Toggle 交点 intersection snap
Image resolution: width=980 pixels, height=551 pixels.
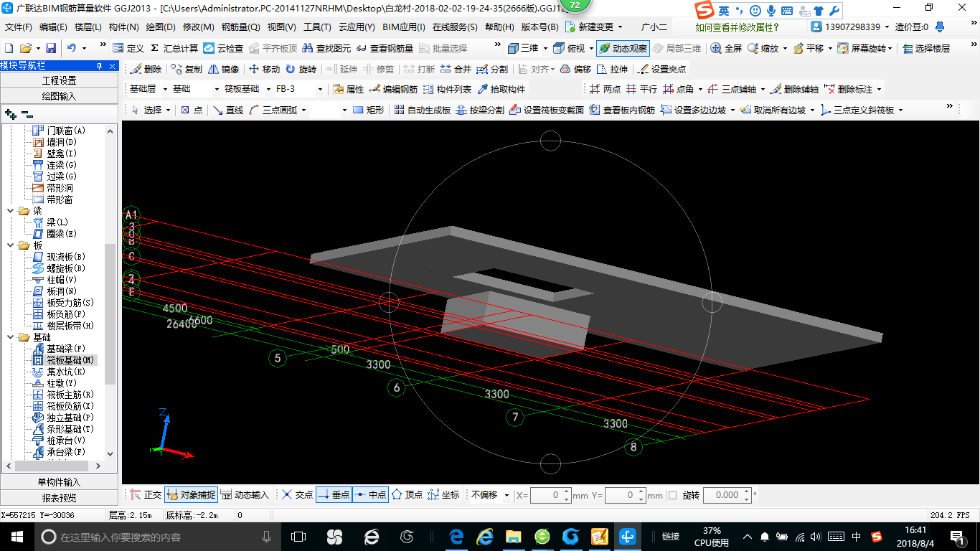[x=297, y=495]
